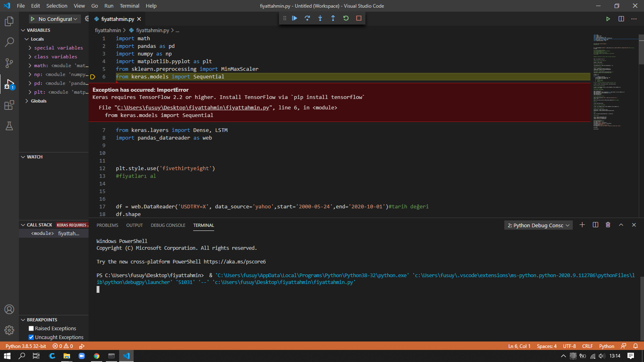Open the Run and Debug view
This screenshot has width=644, height=362.
(x=9, y=84)
